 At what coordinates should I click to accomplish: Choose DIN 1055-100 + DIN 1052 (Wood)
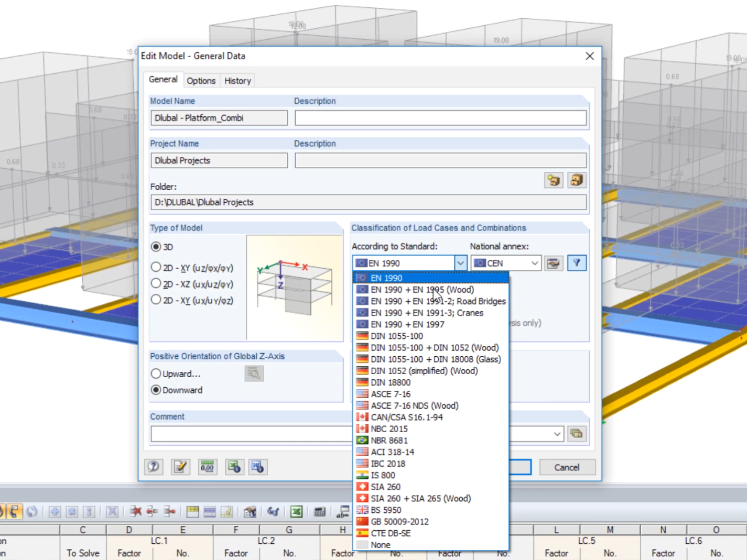pyautogui.click(x=431, y=347)
